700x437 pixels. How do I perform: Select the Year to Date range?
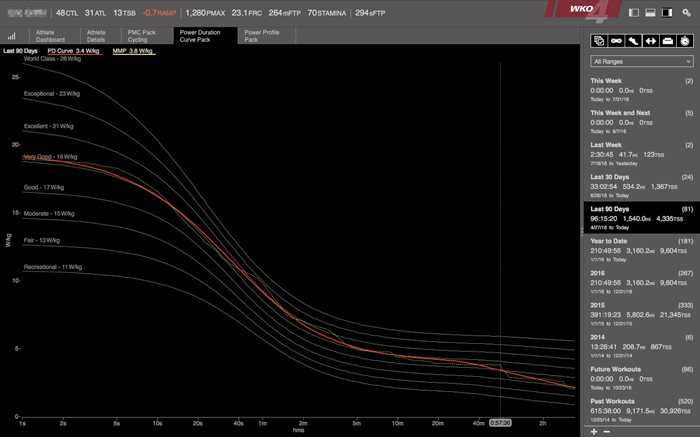(642, 250)
